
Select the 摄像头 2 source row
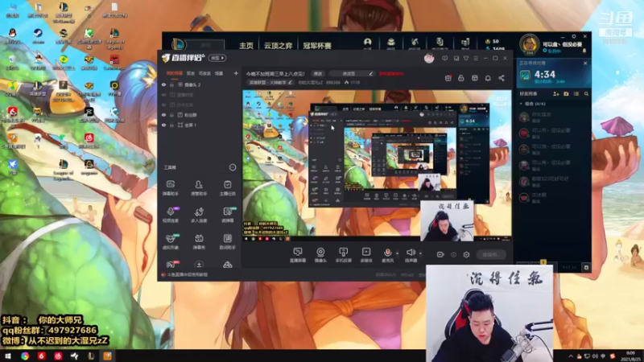199,84
